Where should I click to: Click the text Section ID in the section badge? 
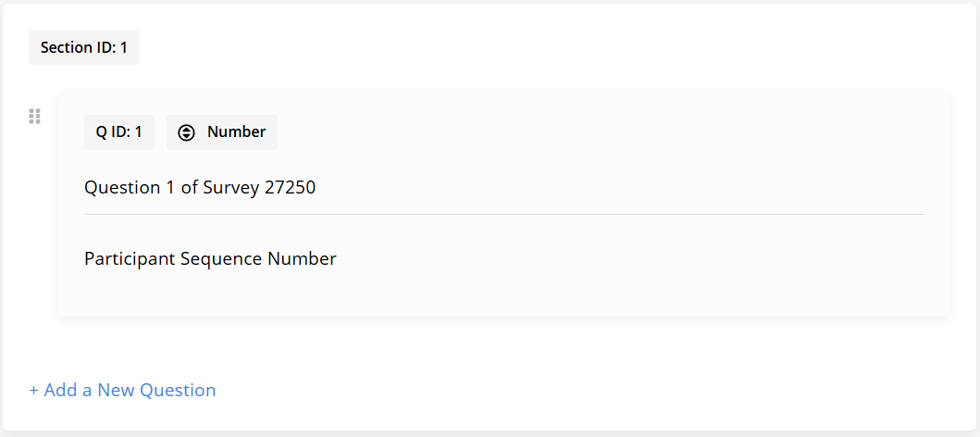pos(78,47)
